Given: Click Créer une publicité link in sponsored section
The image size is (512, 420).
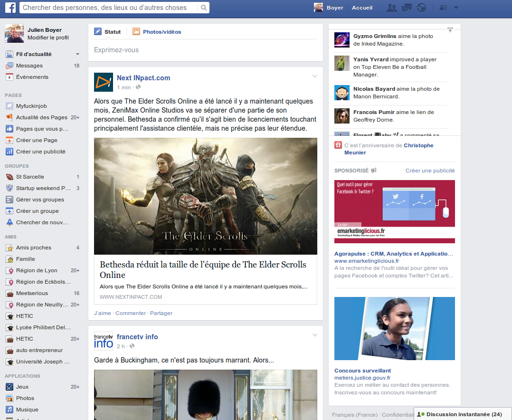Looking at the screenshot, I should pos(430,171).
